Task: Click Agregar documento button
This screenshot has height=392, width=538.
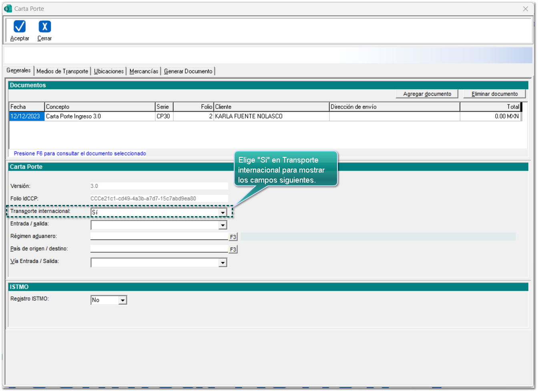Action: 427,94
